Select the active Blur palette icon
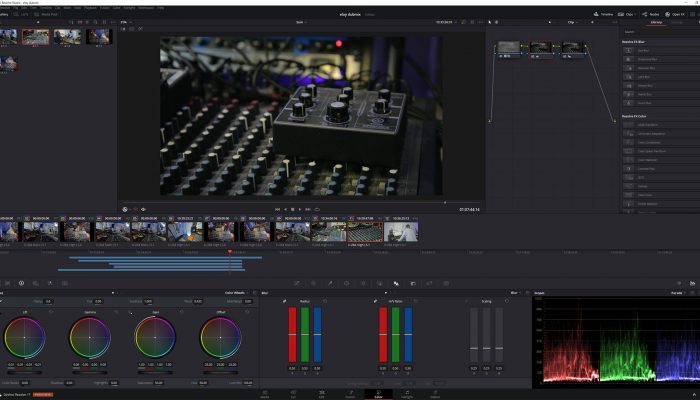 (x=396, y=283)
